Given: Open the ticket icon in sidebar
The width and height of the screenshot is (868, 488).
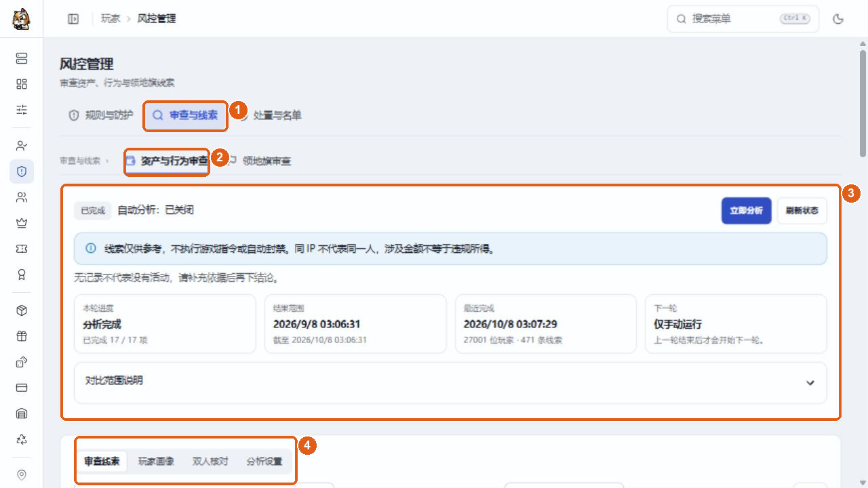Looking at the screenshot, I should [22, 249].
